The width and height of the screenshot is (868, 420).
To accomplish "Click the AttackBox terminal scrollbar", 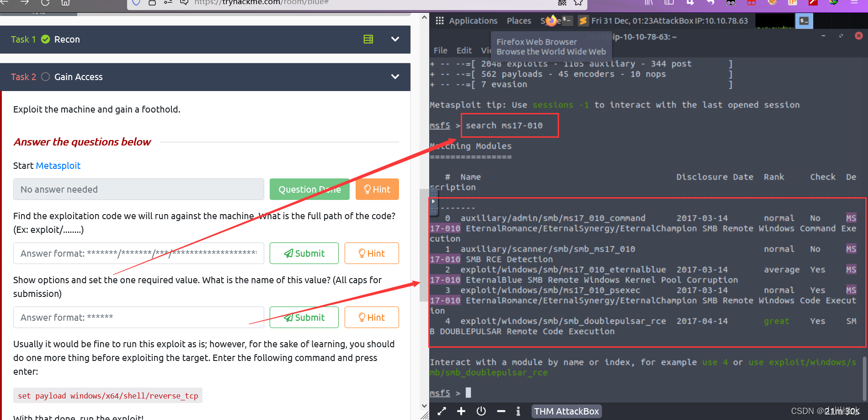I will [864, 378].
